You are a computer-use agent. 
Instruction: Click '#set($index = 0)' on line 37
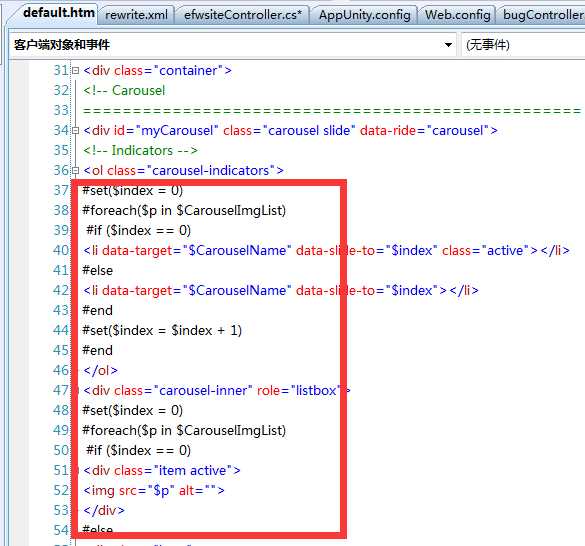tap(132, 190)
